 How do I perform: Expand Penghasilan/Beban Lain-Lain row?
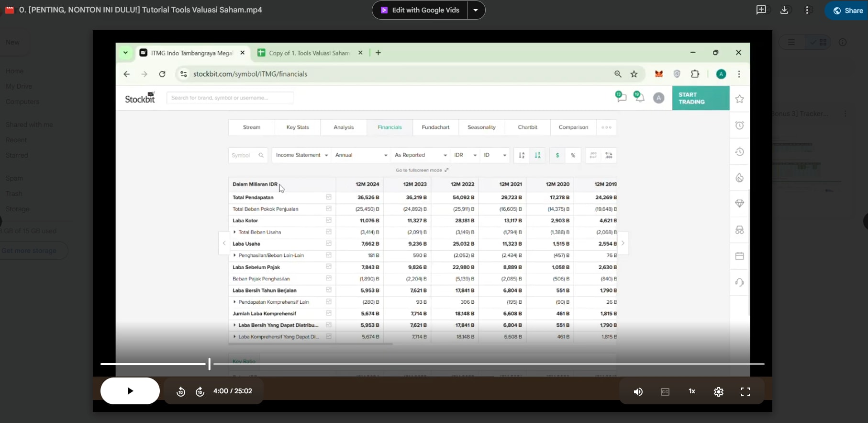234,255
